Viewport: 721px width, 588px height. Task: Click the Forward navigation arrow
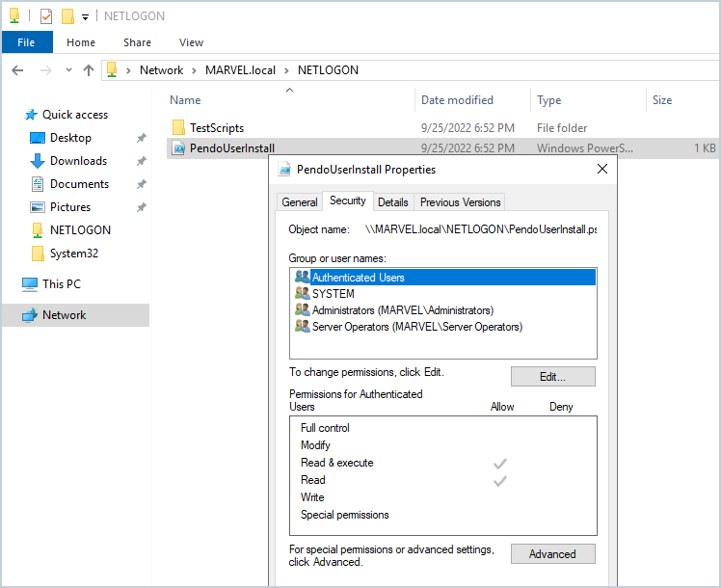(46, 70)
